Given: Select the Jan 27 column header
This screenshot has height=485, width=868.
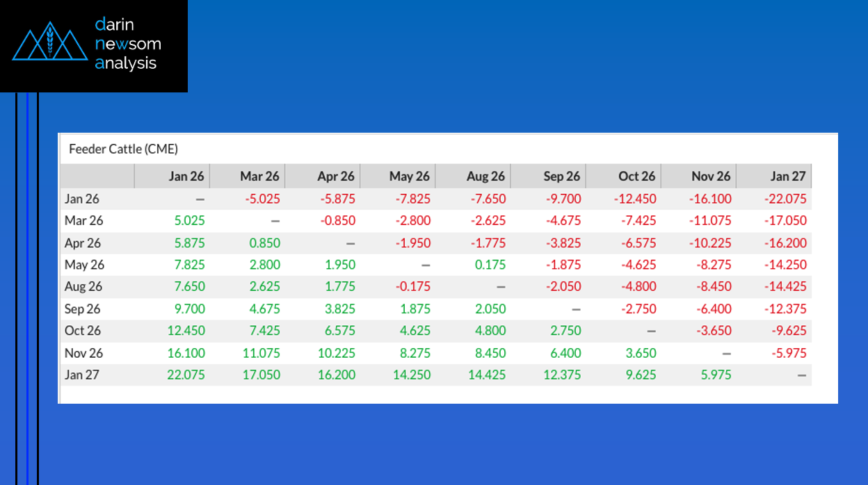Looking at the screenshot, I should [788, 176].
